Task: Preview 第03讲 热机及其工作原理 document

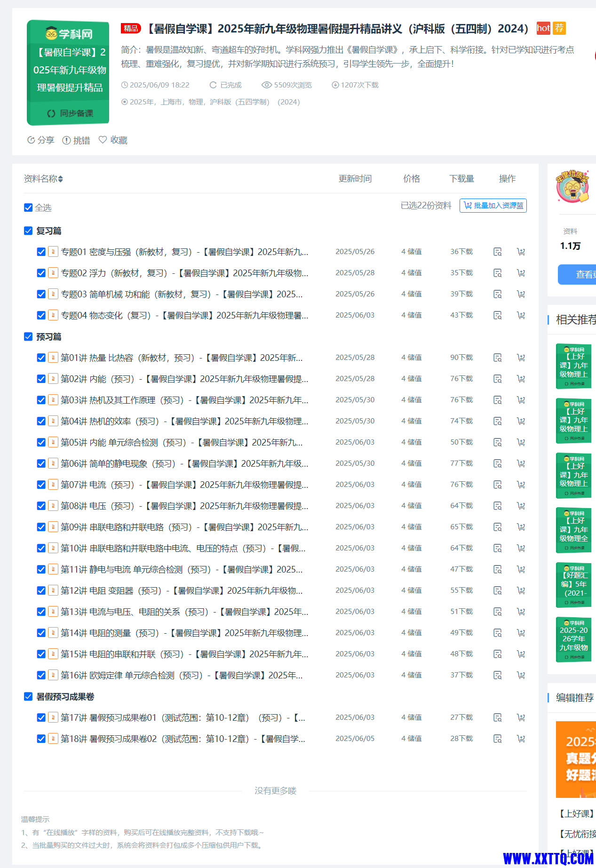Action: (497, 400)
